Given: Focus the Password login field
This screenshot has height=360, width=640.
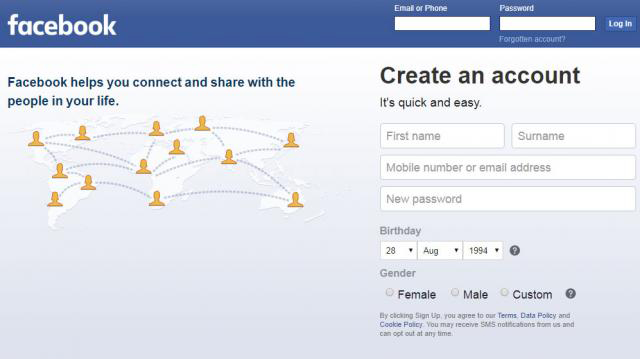Looking at the screenshot, I should pos(547,23).
